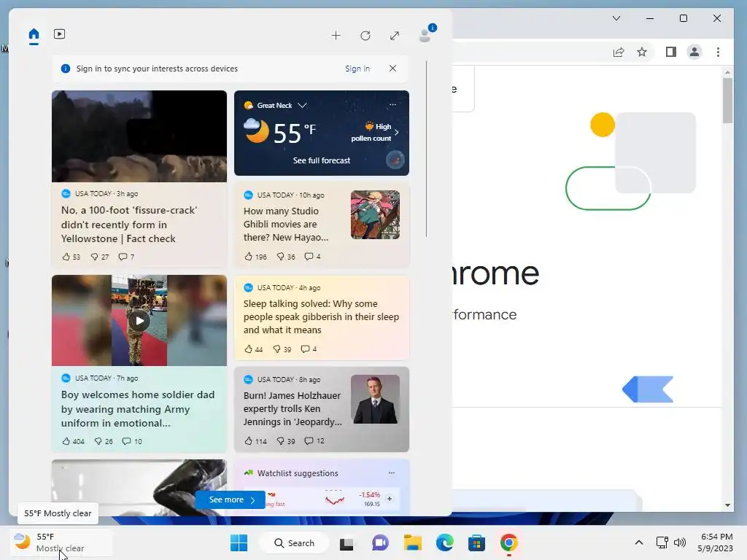The image size is (747, 560).
Task: Open the widgets Home tab
Action: [x=34, y=35]
